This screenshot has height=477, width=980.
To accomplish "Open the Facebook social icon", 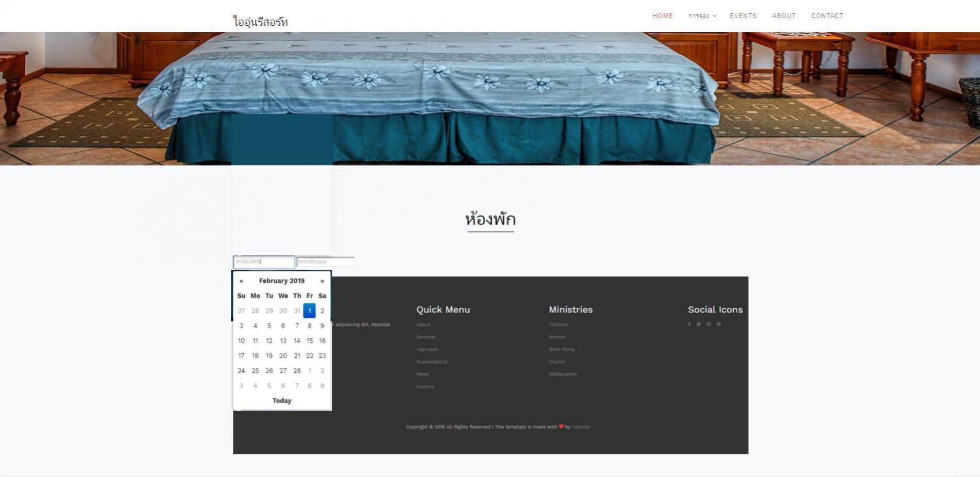I will pos(689,324).
